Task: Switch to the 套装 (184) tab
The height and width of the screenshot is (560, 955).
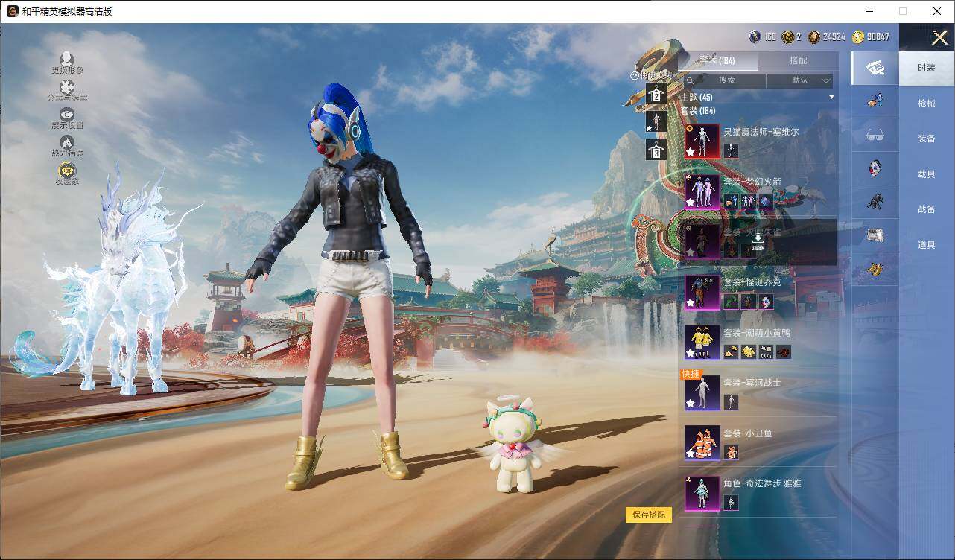Action: click(x=717, y=60)
